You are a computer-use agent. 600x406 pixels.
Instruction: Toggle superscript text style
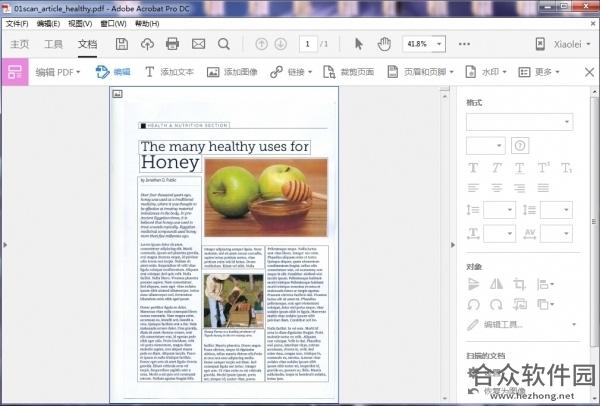coord(543,168)
